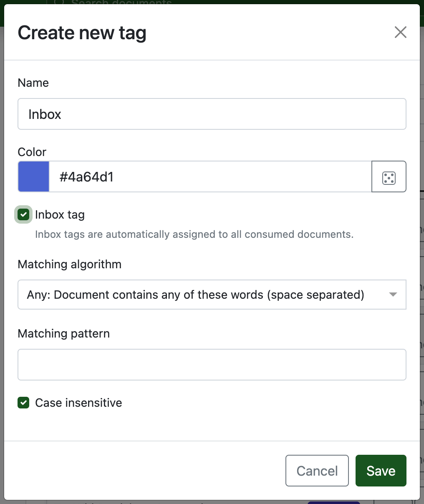Click the 'Case insensitive' label text
The image size is (424, 504).
78,403
